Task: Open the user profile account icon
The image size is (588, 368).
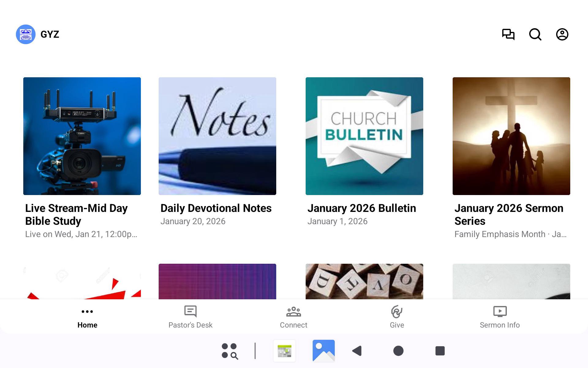Action: (562, 34)
